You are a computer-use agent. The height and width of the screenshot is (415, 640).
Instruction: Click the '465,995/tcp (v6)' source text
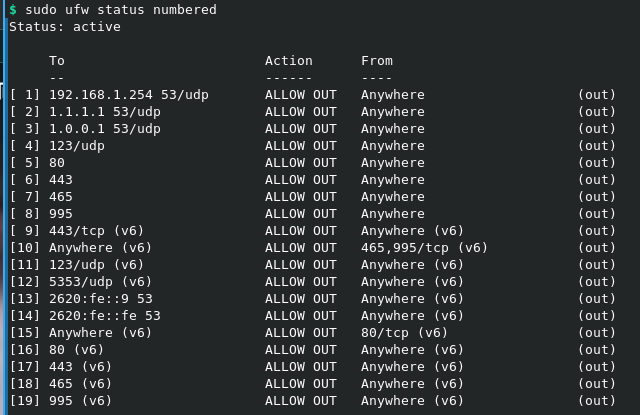pyautogui.click(x=424, y=248)
